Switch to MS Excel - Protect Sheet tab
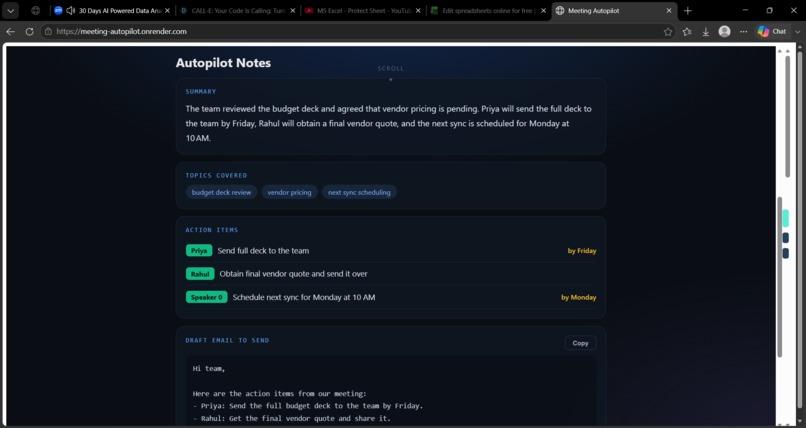This screenshot has width=806, height=428. 363,10
